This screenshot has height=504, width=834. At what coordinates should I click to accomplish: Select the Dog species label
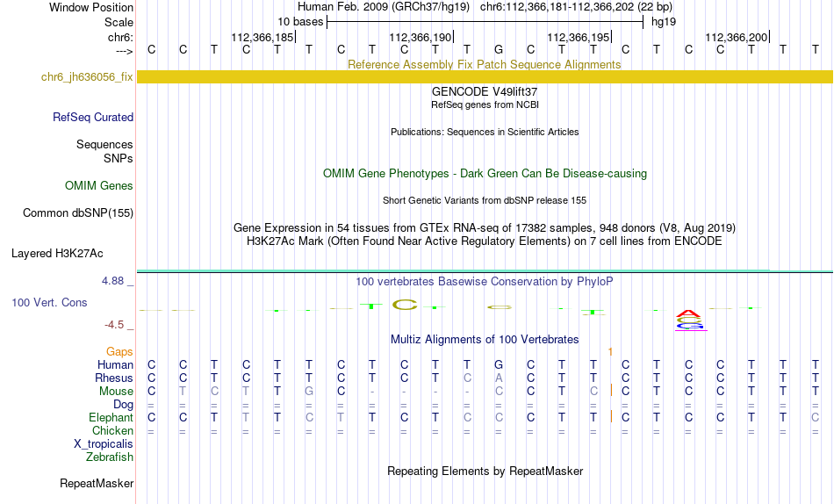click(x=124, y=405)
